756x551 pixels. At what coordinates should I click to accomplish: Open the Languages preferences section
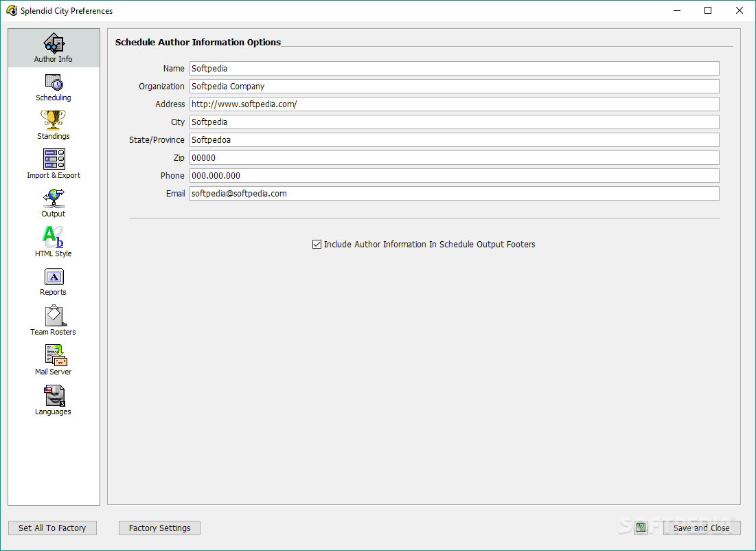tap(54, 400)
